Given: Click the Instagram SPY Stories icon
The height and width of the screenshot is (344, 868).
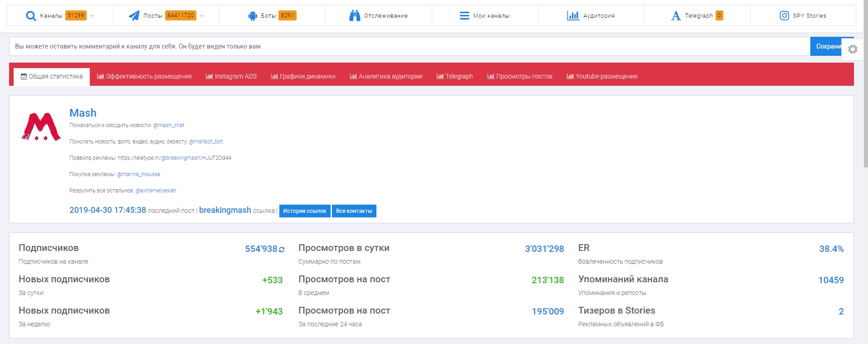Looking at the screenshot, I should 784,16.
